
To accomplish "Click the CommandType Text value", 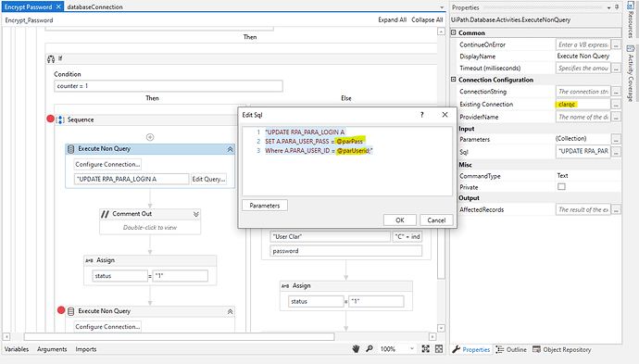I will (x=562, y=176).
